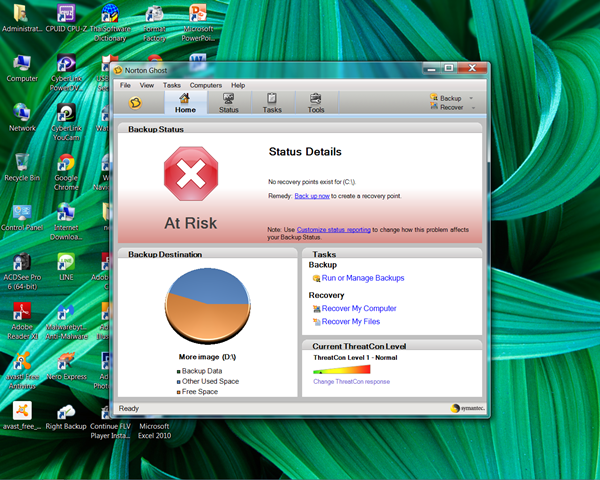The height and width of the screenshot is (480, 600).
Task: Select the CyberLink YouCam desktop icon
Action: click(66, 122)
